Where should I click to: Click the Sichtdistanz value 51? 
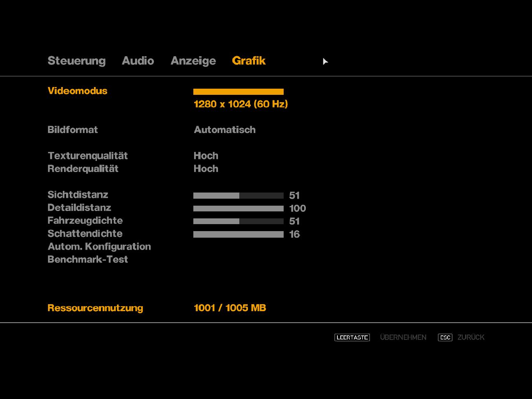click(x=294, y=195)
